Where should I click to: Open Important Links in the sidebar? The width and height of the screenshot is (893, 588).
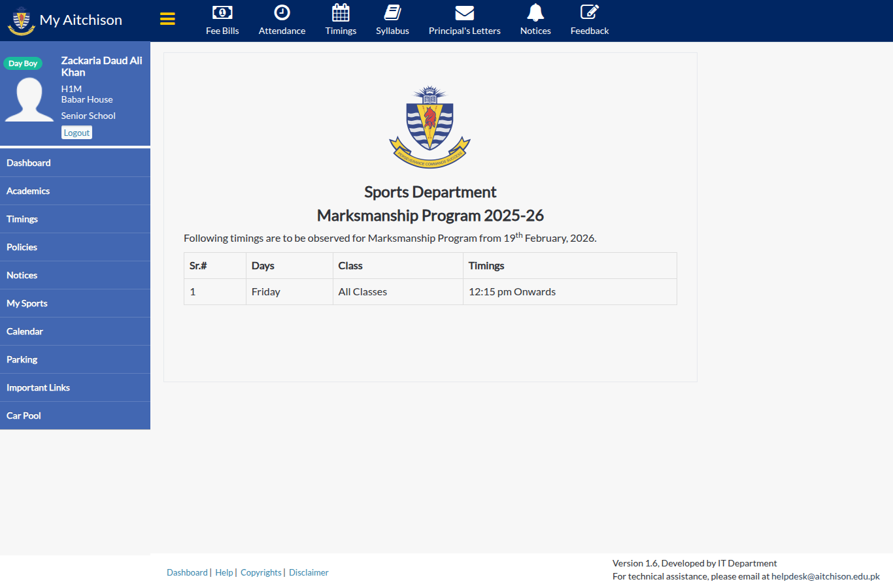[75, 387]
